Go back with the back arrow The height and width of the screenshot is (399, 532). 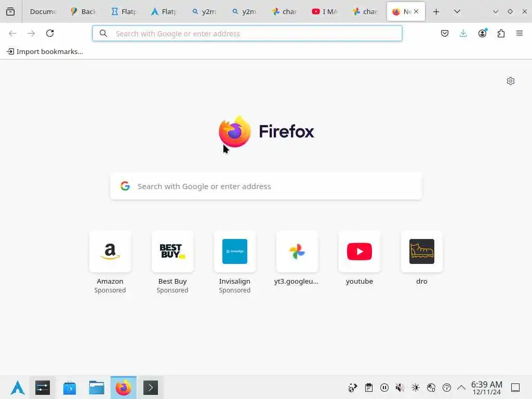coord(12,33)
